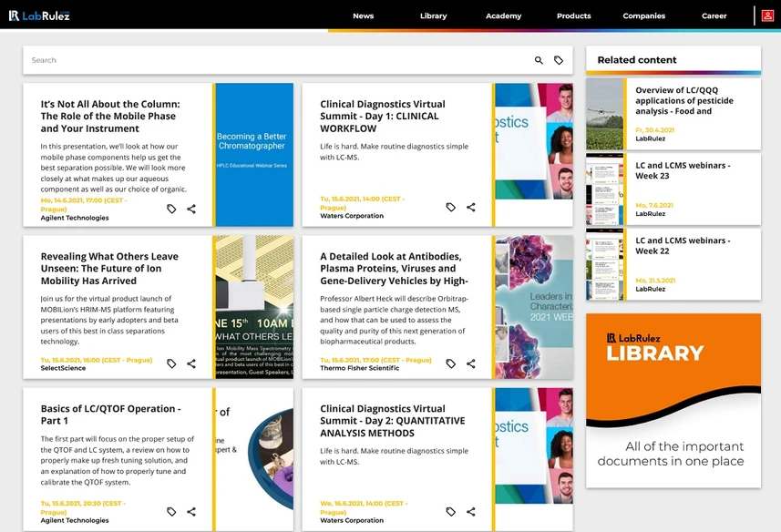Share the It's Not All About the Column webinar
The image size is (781, 532).
point(191,209)
